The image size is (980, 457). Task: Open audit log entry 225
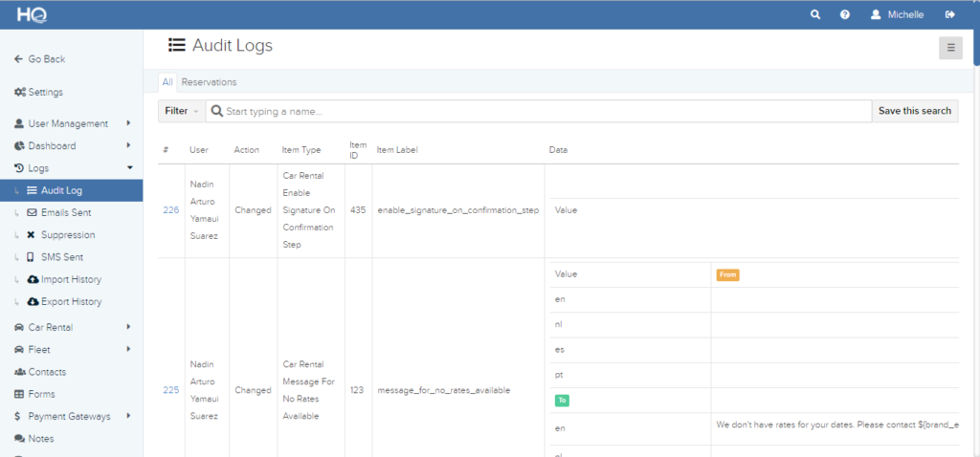pos(170,390)
